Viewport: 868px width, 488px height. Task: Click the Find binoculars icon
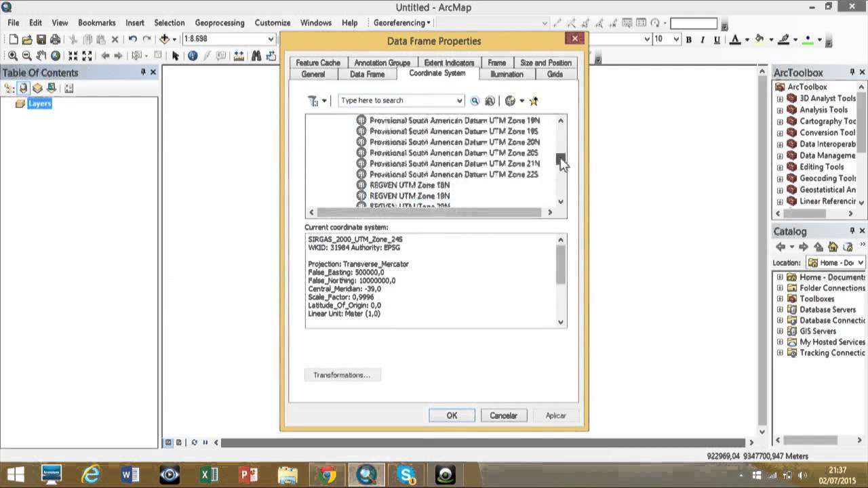coord(256,56)
